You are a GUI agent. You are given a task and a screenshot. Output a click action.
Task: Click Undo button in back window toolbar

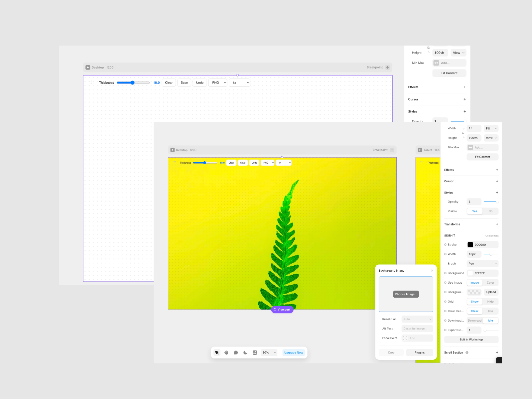[x=200, y=83]
